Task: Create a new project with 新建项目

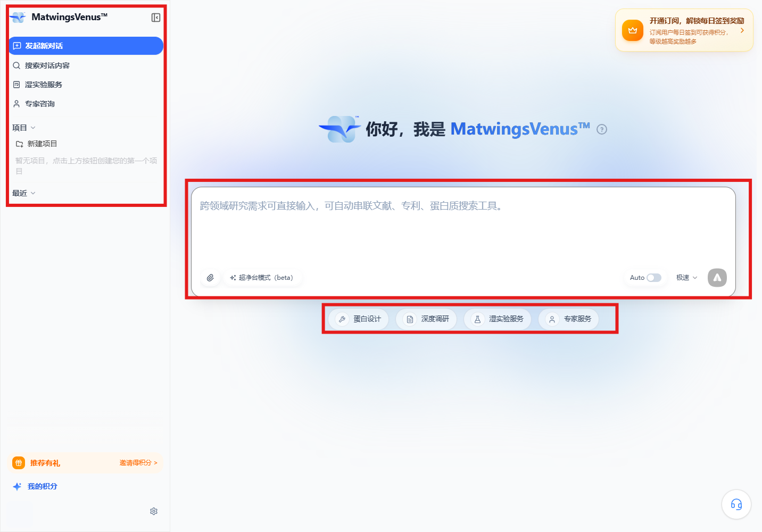Action: coord(36,144)
